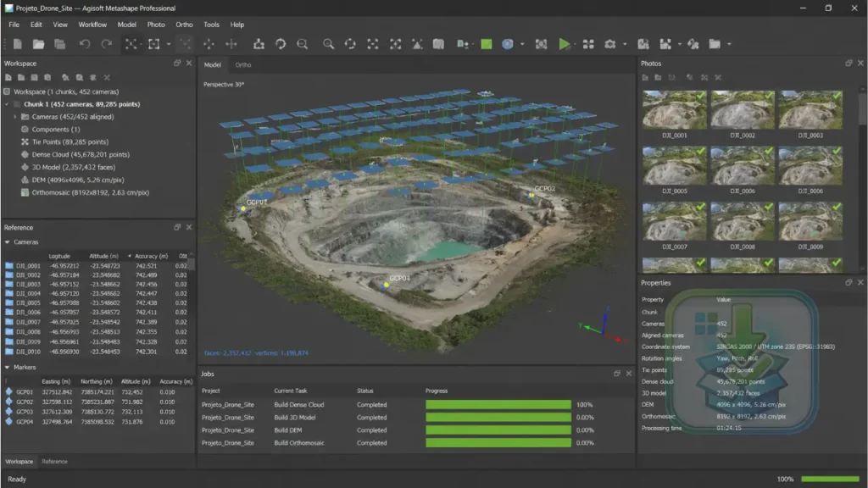The image size is (868, 488).
Task: Zoom in with the magnifier icon
Action: click(x=328, y=44)
